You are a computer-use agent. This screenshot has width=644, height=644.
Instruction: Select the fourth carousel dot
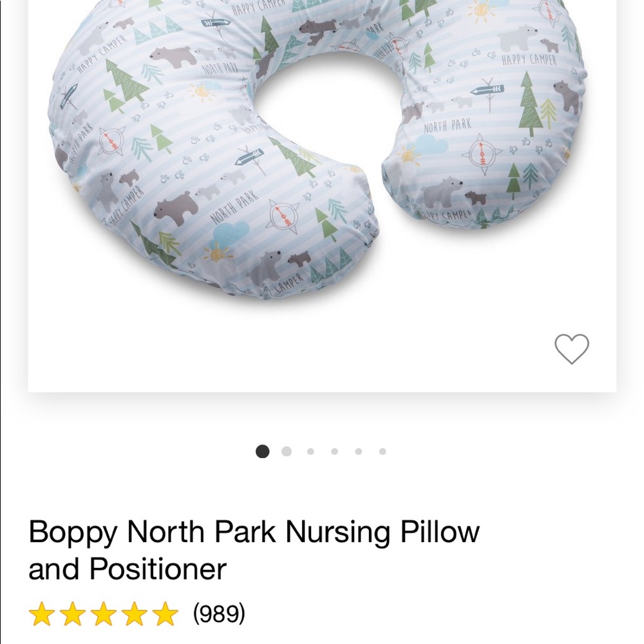[x=334, y=451]
